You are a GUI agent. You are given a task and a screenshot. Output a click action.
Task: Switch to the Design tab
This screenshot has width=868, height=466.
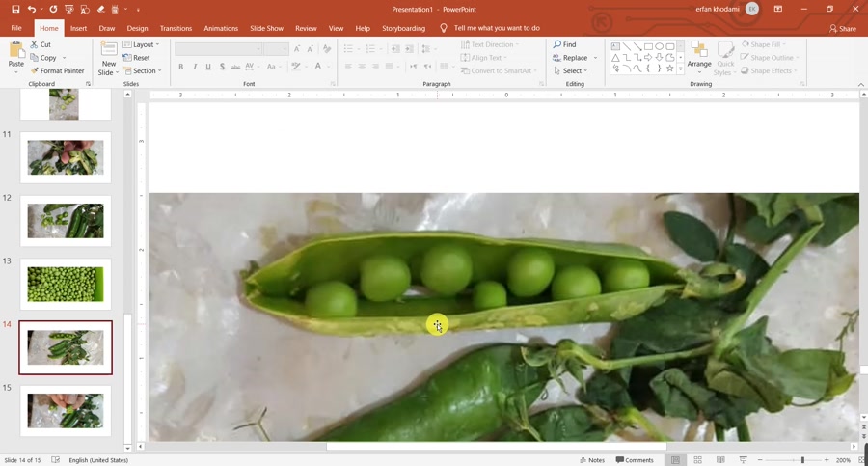tap(137, 29)
